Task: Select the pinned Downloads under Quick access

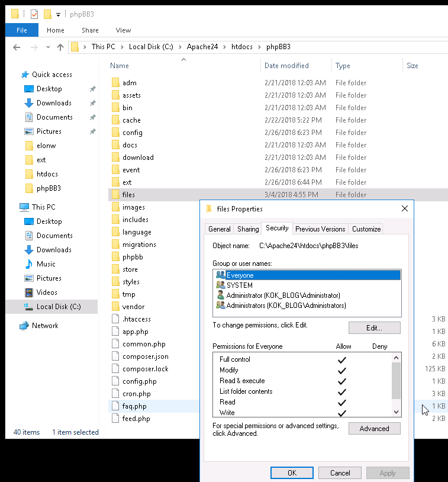Action: click(54, 103)
